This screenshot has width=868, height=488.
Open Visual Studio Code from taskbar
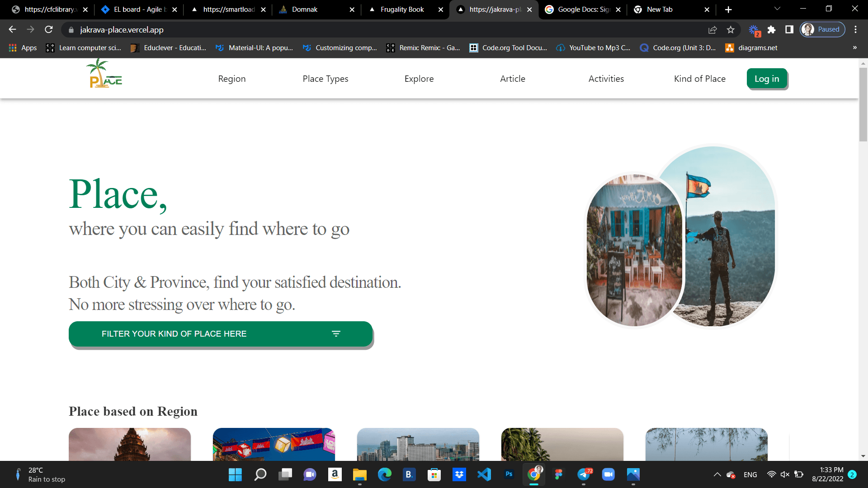tap(484, 474)
